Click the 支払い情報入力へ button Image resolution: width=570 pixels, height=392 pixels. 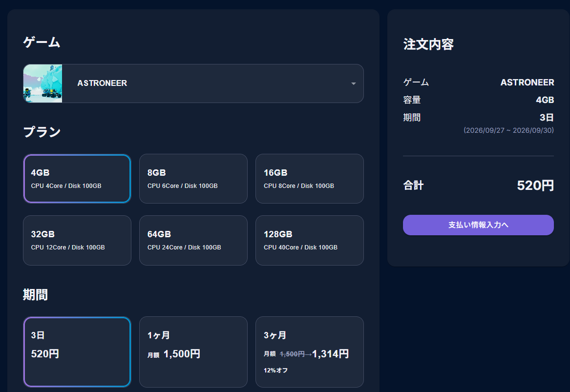pyautogui.click(x=478, y=225)
